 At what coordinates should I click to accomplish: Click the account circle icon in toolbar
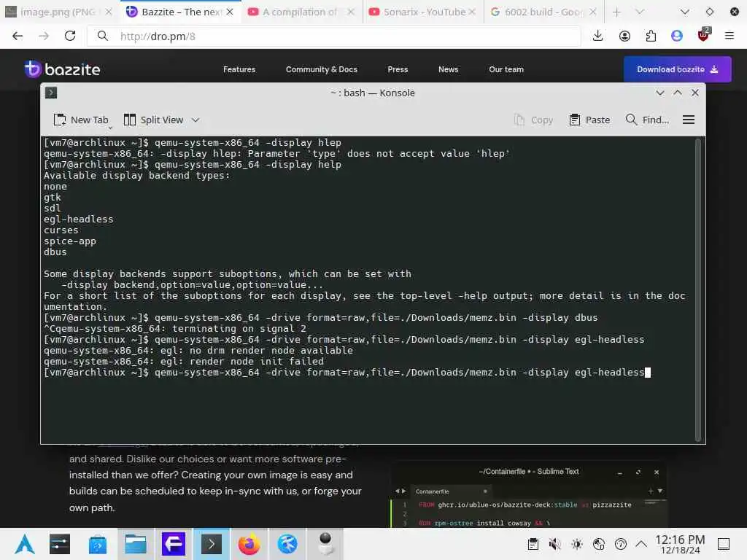[624, 36]
